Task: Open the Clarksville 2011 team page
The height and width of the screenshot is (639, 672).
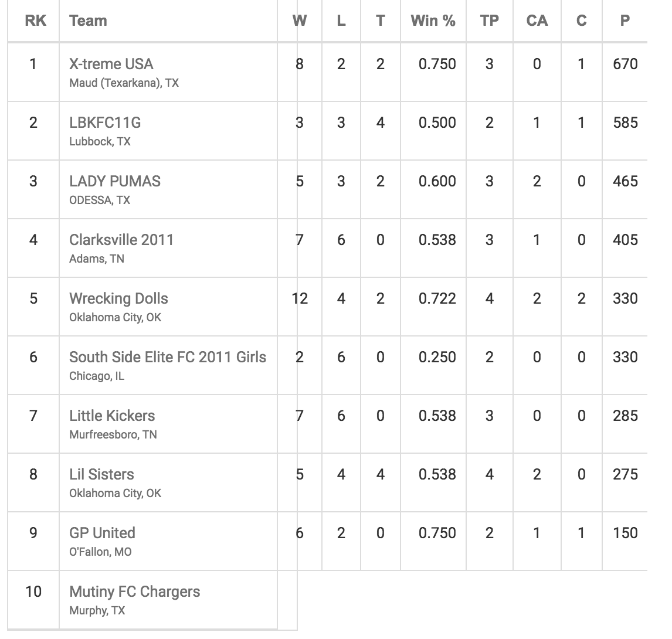Action: point(121,240)
